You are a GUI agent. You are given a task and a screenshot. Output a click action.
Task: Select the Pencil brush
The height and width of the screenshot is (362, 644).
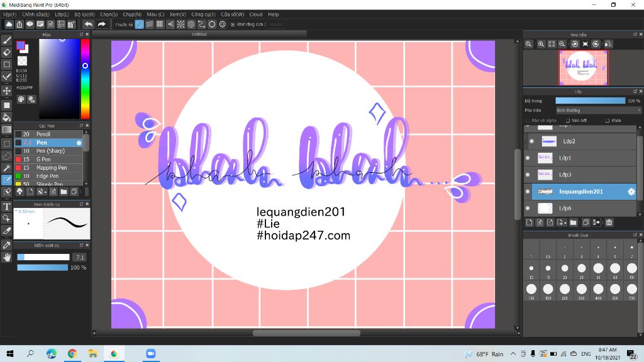[x=48, y=134]
